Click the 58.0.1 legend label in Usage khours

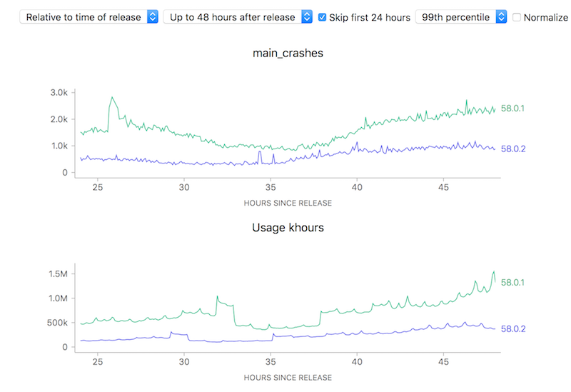[513, 282]
